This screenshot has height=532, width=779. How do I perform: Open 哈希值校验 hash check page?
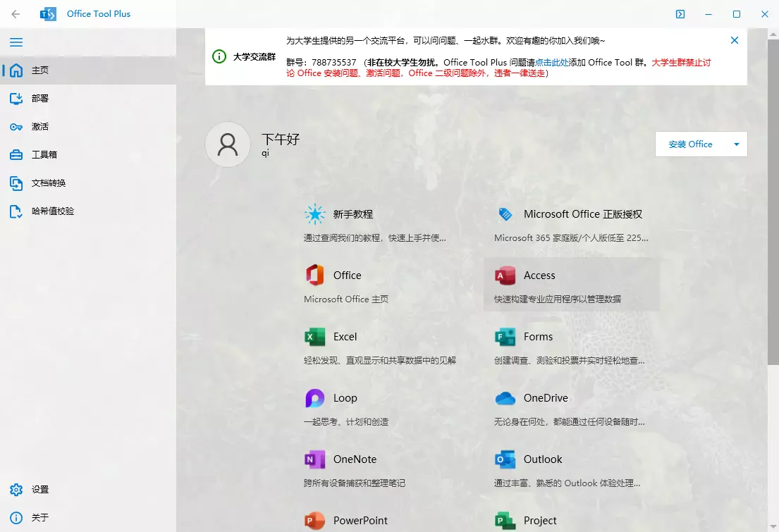tap(52, 211)
